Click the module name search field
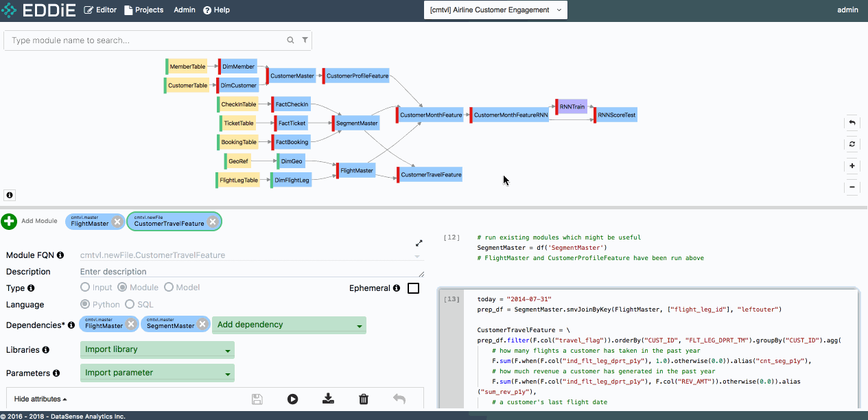This screenshot has height=420, width=868. (x=145, y=40)
